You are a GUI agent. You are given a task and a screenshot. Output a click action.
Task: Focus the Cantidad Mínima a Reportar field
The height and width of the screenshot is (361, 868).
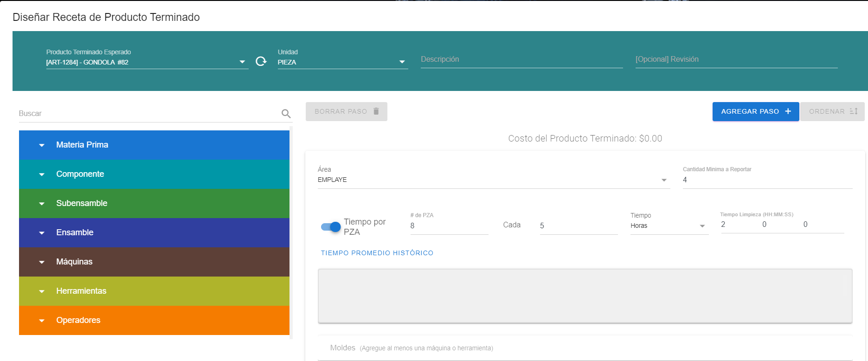pyautogui.click(x=767, y=180)
